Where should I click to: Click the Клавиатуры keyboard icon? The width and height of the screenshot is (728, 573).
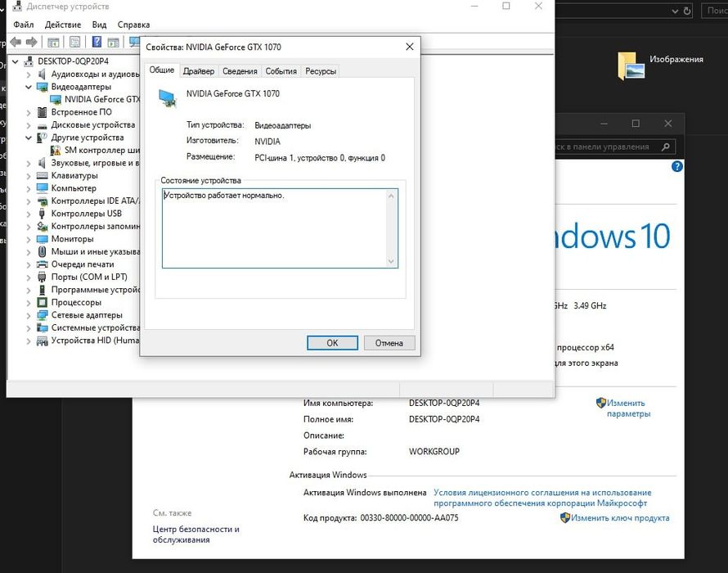click(x=43, y=176)
